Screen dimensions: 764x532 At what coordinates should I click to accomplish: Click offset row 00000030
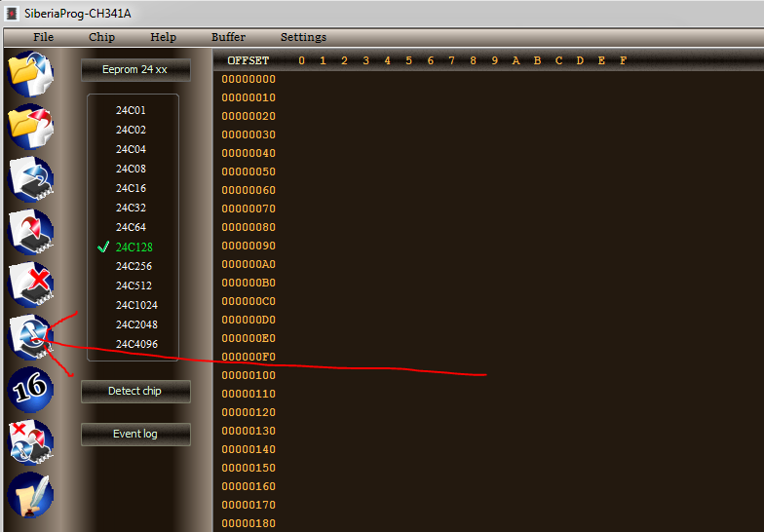(x=248, y=134)
